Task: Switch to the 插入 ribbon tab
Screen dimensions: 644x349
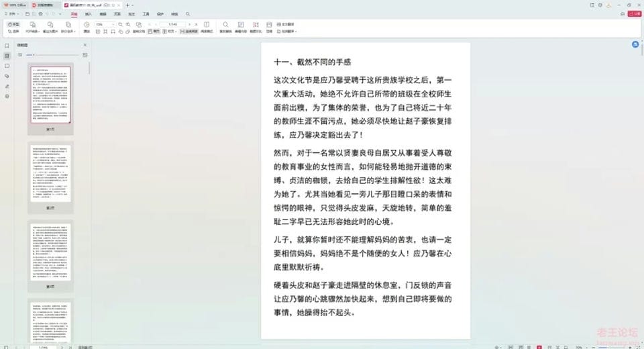Action: pyautogui.click(x=89, y=14)
